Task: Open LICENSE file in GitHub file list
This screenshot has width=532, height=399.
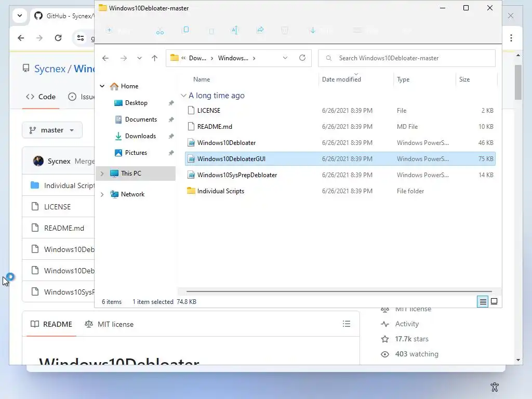Action: [x=57, y=207]
